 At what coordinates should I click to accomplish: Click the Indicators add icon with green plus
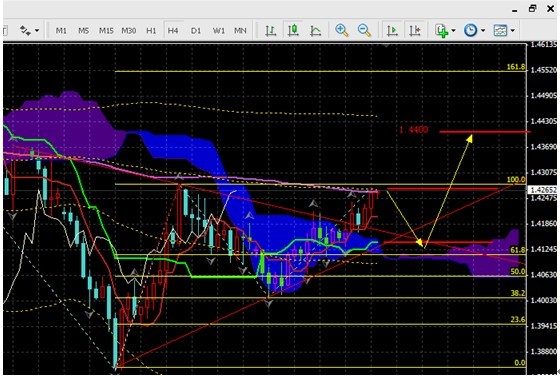point(442,31)
